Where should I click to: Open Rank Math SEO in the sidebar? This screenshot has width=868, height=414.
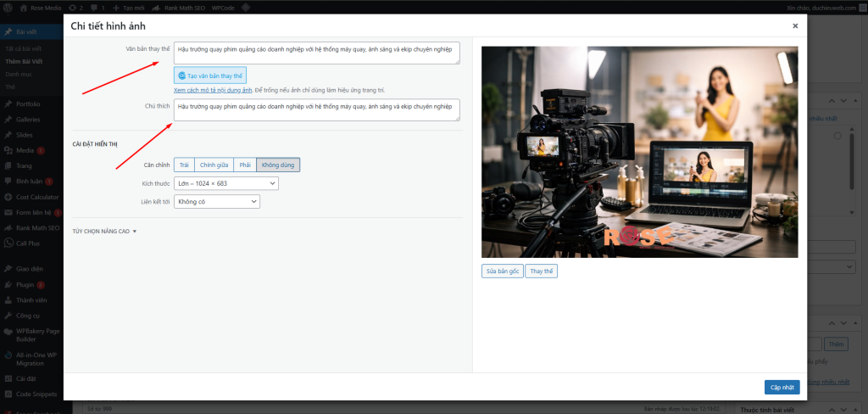point(8,227)
